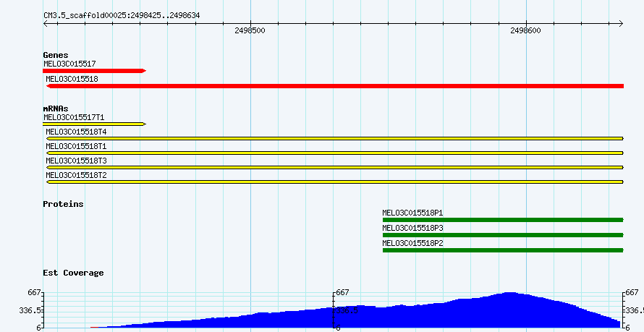Viewport: 644px width, 332px height.
Task: Click the center 667 coverage axis label
Action: [x=342, y=293]
